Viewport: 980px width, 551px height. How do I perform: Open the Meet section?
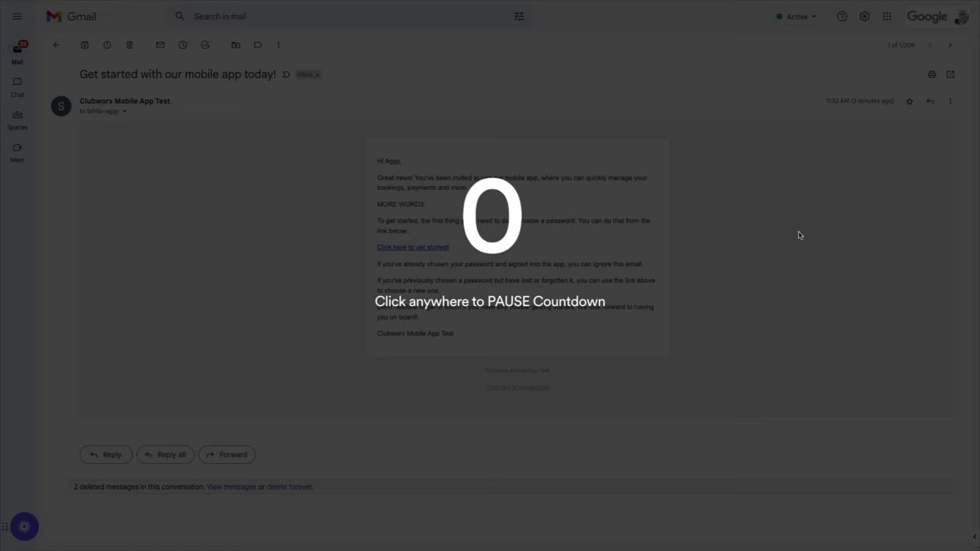point(17,153)
